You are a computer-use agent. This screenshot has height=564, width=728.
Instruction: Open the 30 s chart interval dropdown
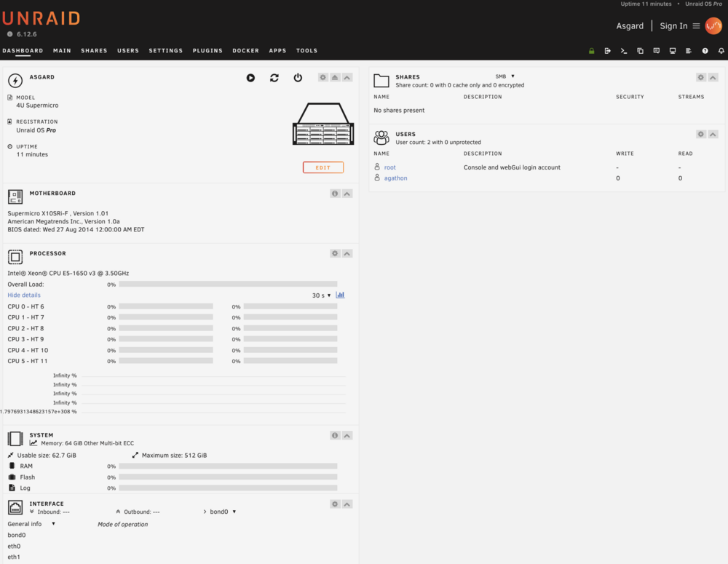coord(321,295)
